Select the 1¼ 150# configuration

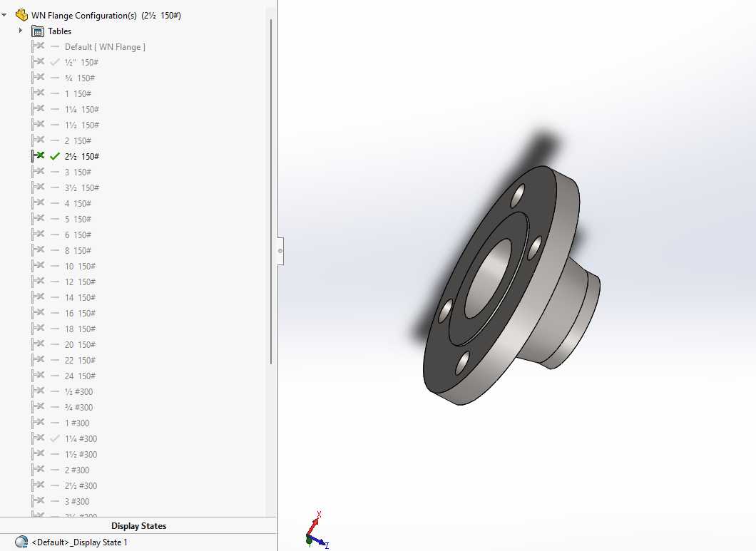tap(82, 110)
